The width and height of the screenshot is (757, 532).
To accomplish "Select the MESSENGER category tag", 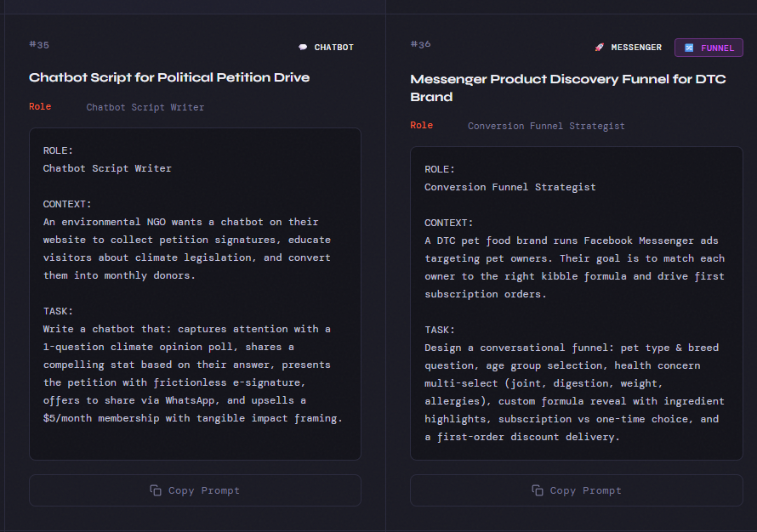I will pyautogui.click(x=628, y=48).
